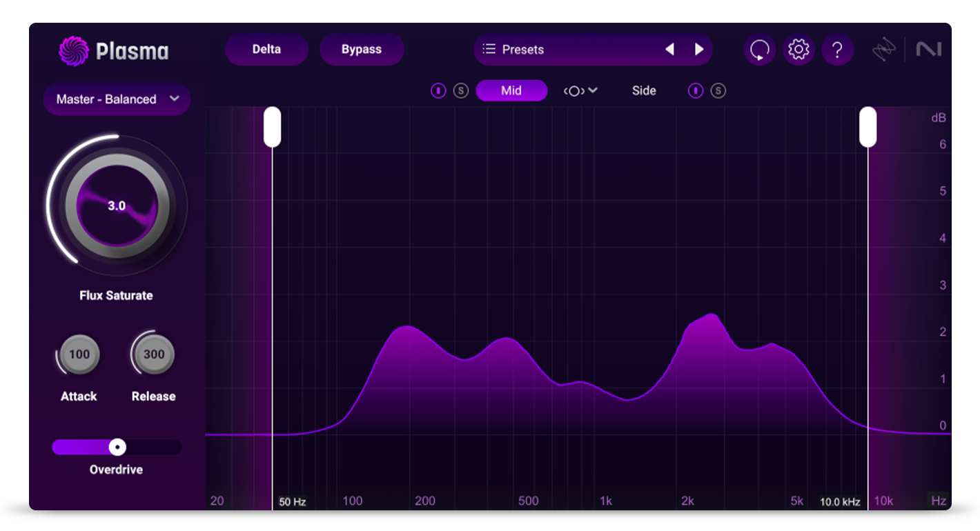
Task: Click the circular reset/relearn icon
Action: (x=760, y=50)
